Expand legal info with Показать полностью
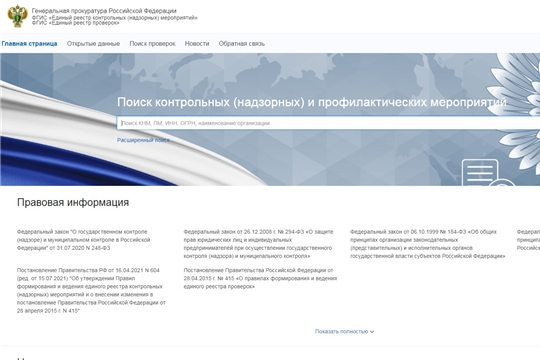The height and width of the screenshot is (360, 540). pos(344,331)
